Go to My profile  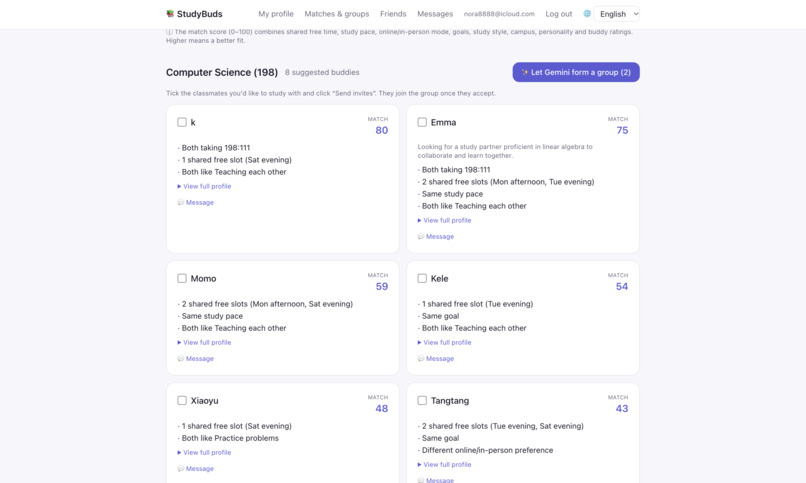[x=276, y=14]
